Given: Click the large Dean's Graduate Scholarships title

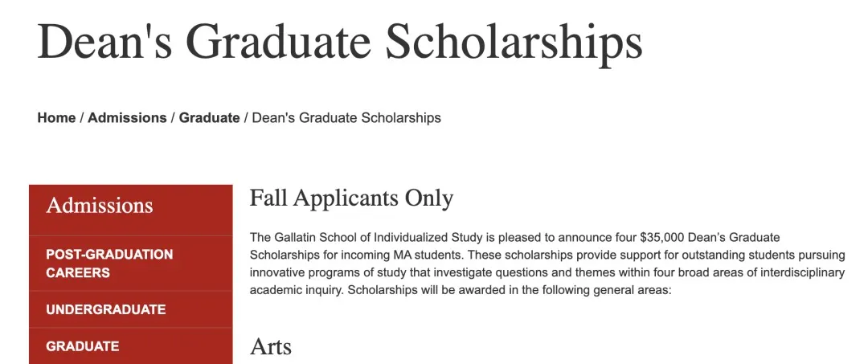Looking at the screenshot, I should 340,43.
